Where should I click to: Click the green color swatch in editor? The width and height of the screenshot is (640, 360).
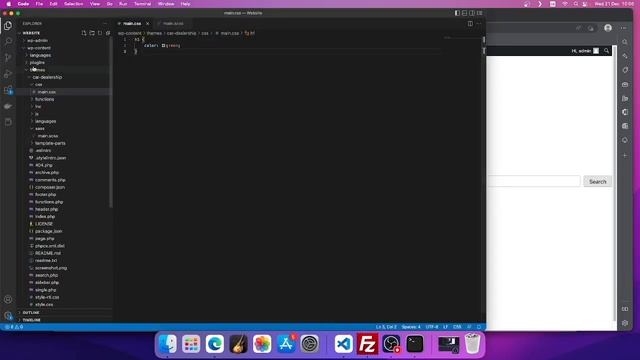[x=163, y=46]
